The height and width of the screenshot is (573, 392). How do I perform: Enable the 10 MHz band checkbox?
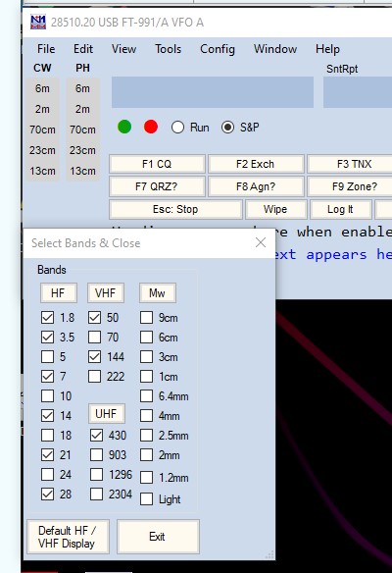coord(47,395)
